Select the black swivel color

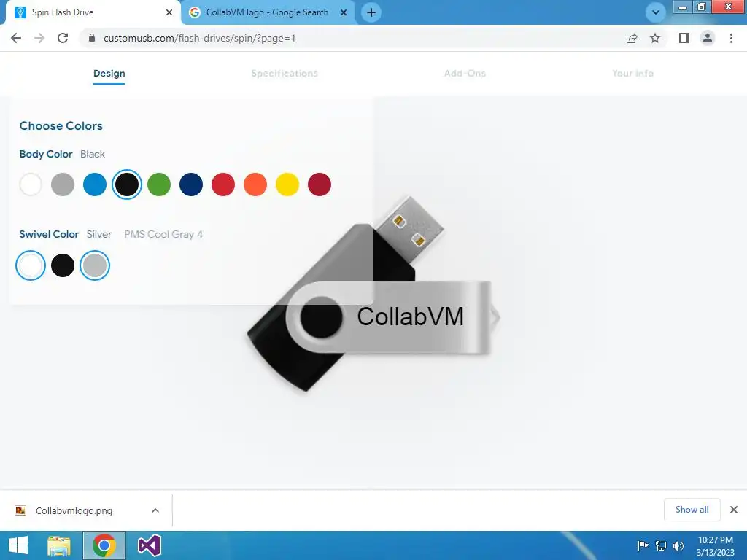pos(63,265)
